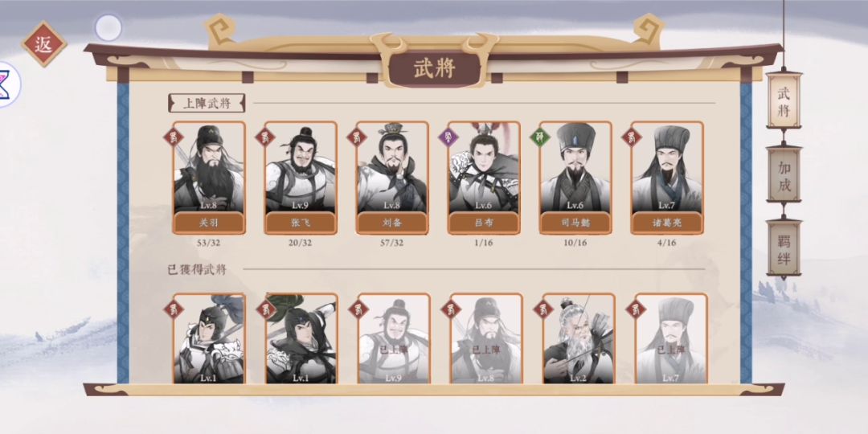Image resolution: width=868 pixels, height=434 pixels.
Task: Select the Lv.2 white-haired archer card
Action: pyautogui.click(x=579, y=339)
